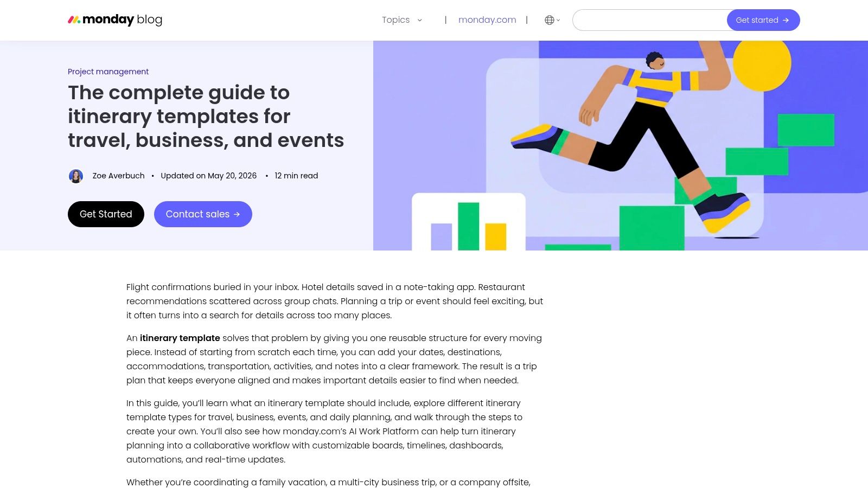The height and width of the screenshot is (488, 868).
Task: Click the black Get Started button
Action: click(106, 214)
